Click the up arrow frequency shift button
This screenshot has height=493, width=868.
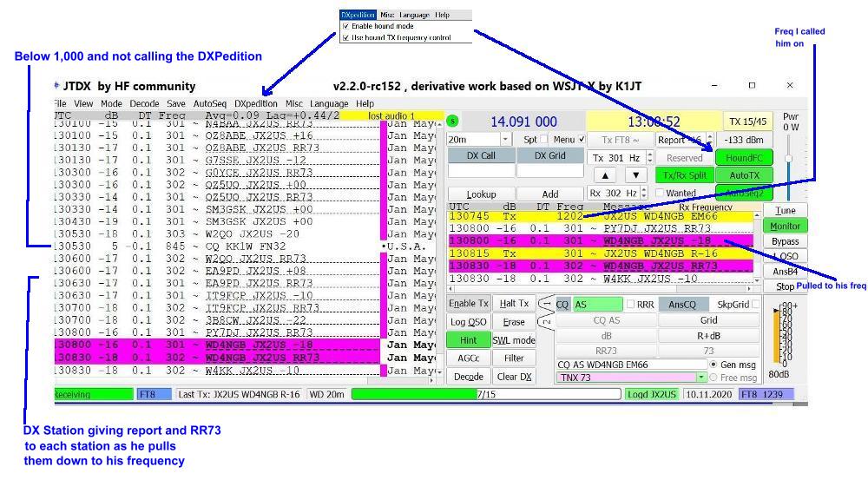605,175
